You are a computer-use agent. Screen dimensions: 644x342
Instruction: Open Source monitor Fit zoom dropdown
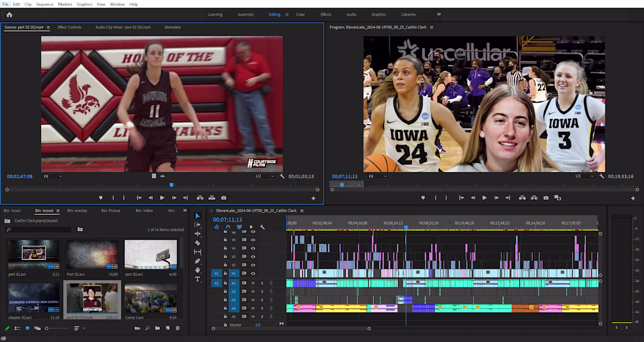click(53, 176)
